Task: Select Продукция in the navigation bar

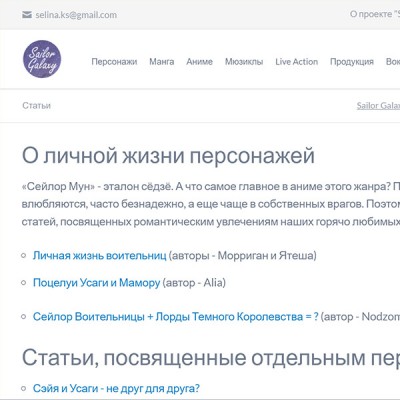Action: coord(352,62)
